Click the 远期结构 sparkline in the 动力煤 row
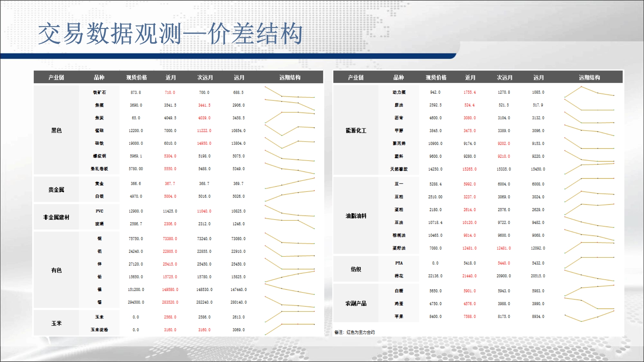 pos(589,92)
